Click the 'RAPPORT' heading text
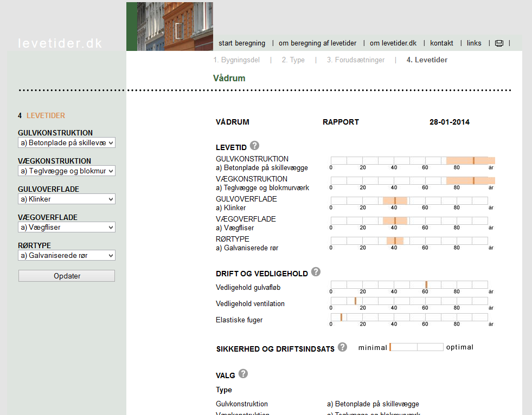This screenshot has height=415, width=532. (x=341, y=122)
